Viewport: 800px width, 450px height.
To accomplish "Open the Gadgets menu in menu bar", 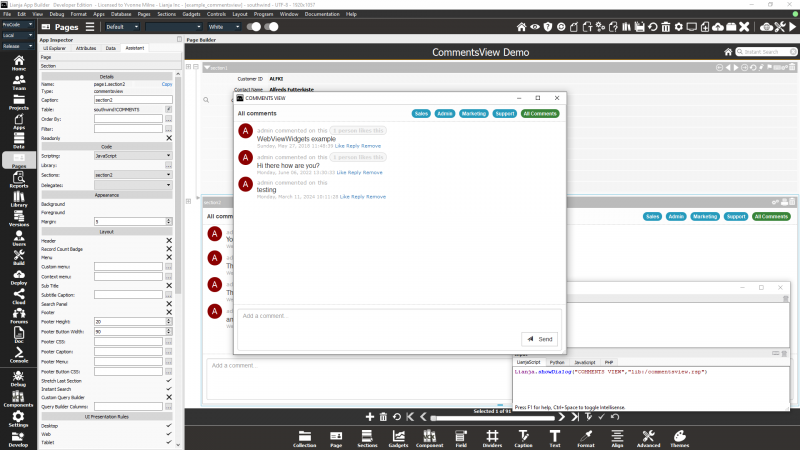I will 191,14.
